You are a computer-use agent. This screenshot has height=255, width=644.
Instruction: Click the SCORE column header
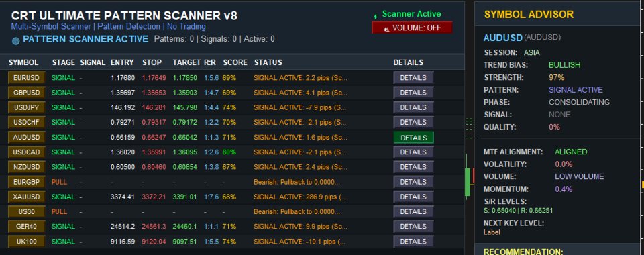235,63
